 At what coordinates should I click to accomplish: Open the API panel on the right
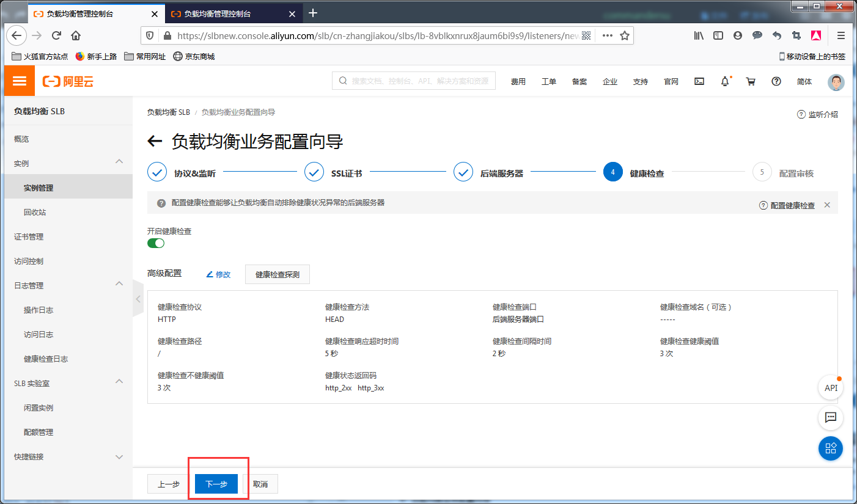[830, 387]
